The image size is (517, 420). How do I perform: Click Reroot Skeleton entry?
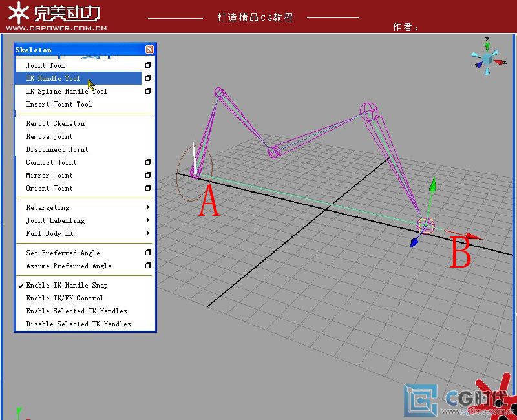pos(56,123)
